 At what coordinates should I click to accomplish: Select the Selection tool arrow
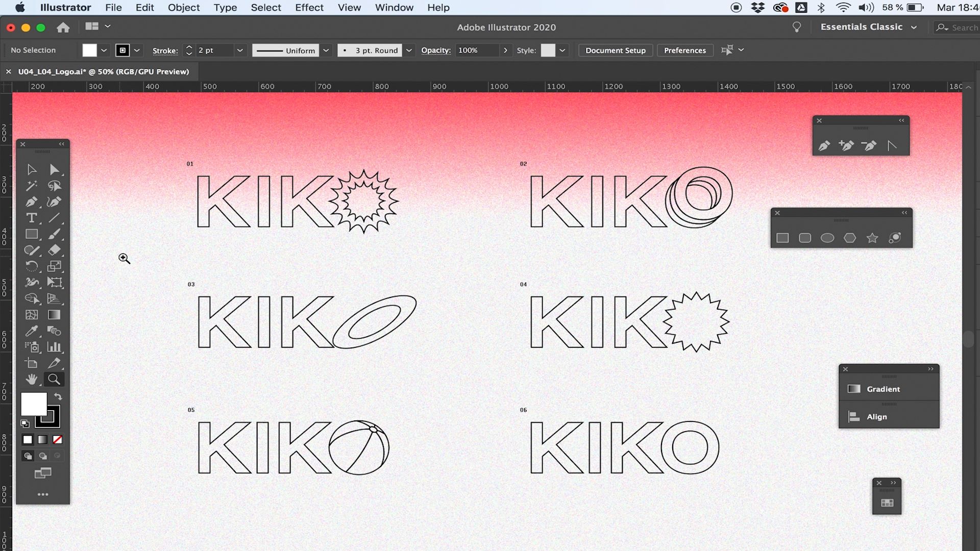32,169
